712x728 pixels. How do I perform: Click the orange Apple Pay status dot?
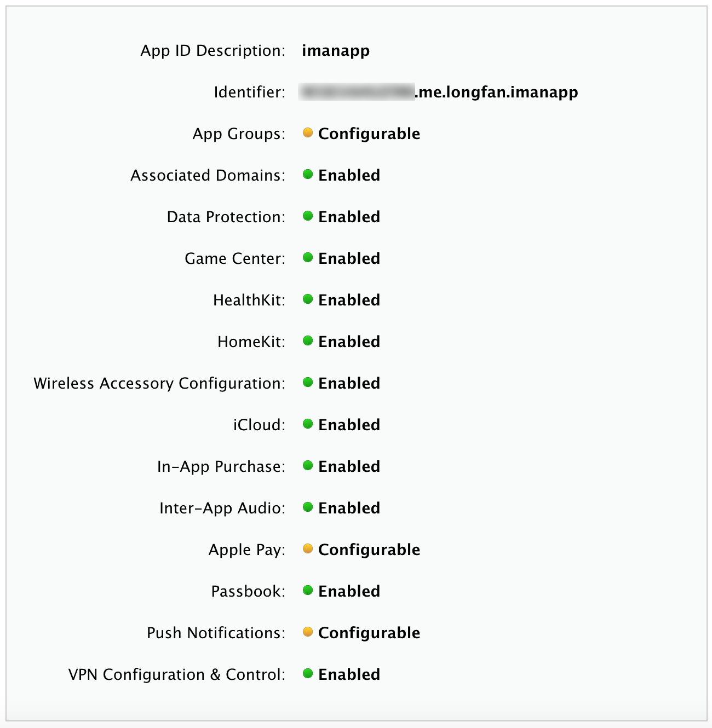pos(308,548)
